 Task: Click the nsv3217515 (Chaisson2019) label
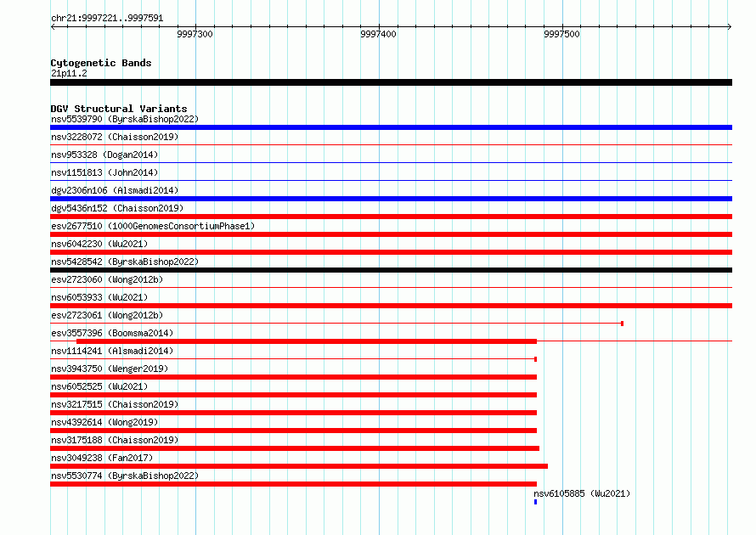(x=115, y=404)
